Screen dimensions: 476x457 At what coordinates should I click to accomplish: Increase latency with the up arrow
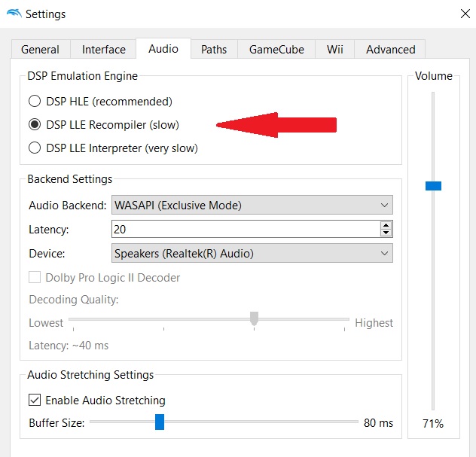386,225
